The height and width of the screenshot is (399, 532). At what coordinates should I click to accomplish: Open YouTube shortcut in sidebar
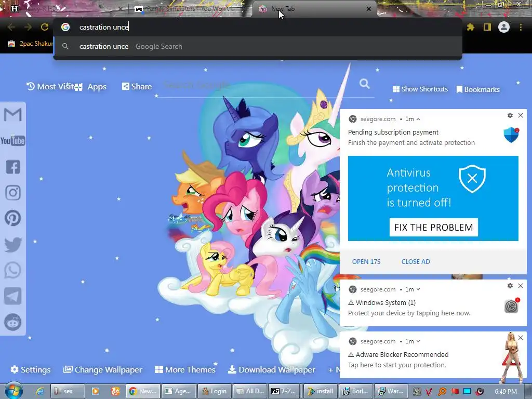(12, 140)
